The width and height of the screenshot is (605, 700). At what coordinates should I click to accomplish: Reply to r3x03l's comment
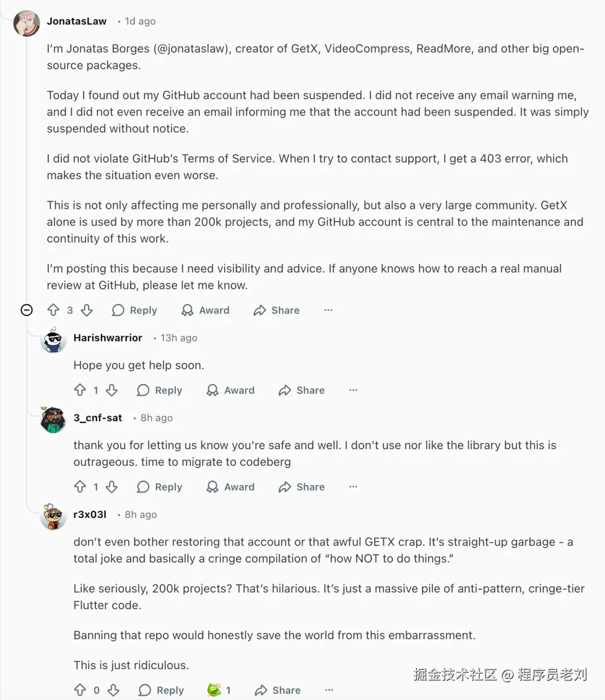161,690
